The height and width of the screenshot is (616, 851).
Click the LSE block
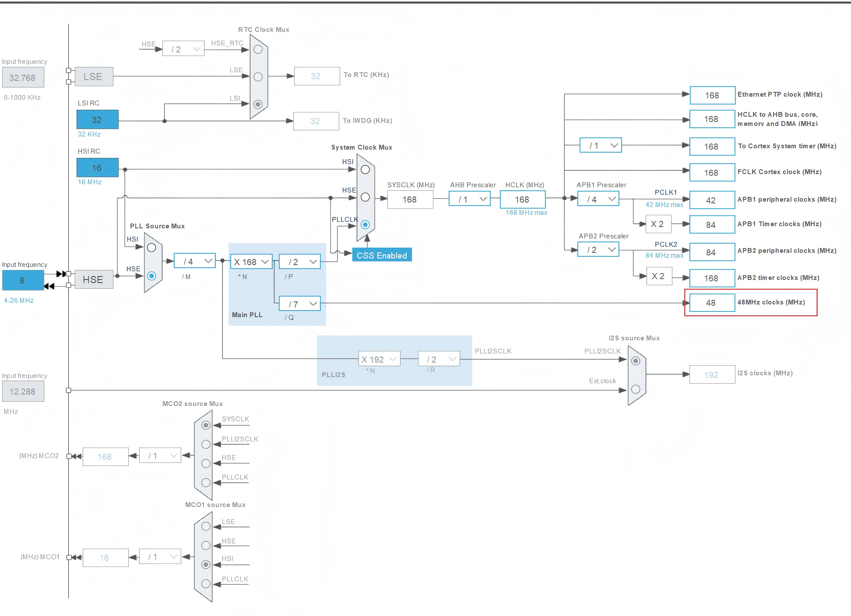pyautogui.click(x=93, y=77)
